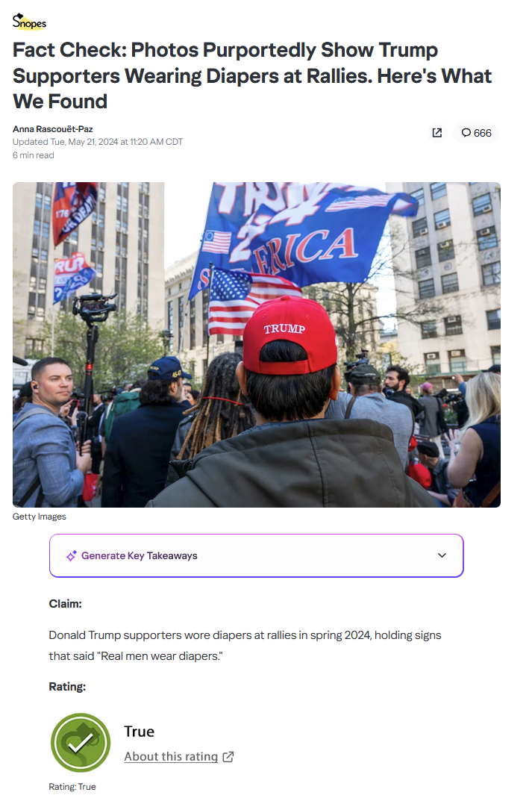Click the Claim: heading
Screen dimensions: 532x804
coord(65,603)
